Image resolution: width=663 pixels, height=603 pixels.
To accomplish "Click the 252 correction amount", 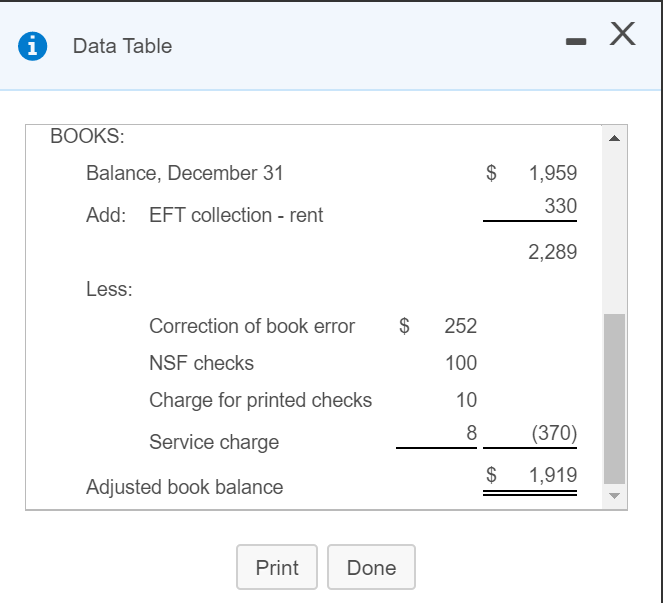I will pyautogui.click(x=460, y=326).
